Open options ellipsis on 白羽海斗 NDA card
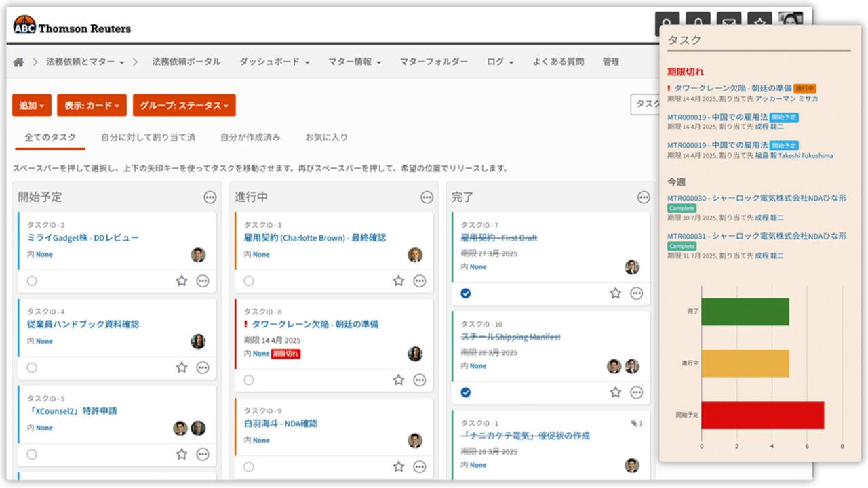868x488 pixels. [x=419, y=466]
